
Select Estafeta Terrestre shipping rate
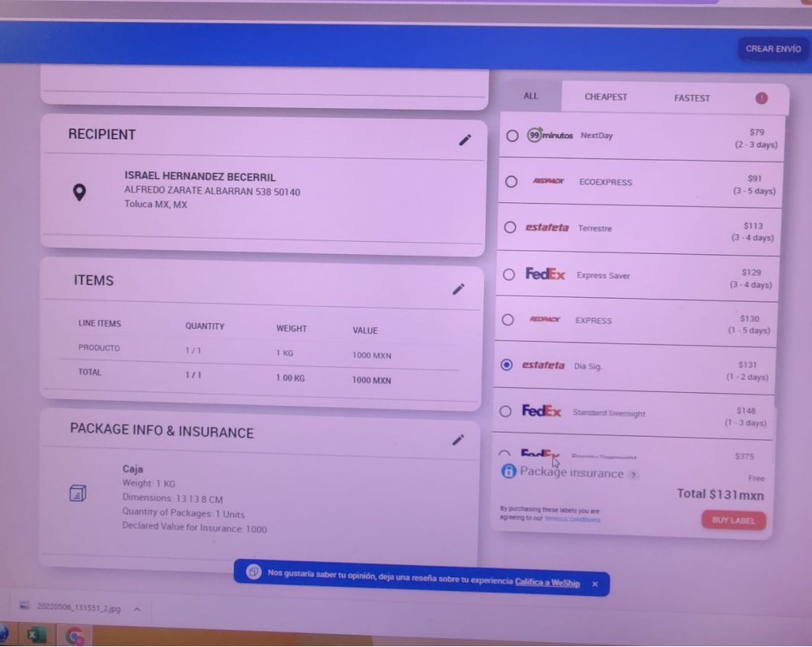(509, 227)
